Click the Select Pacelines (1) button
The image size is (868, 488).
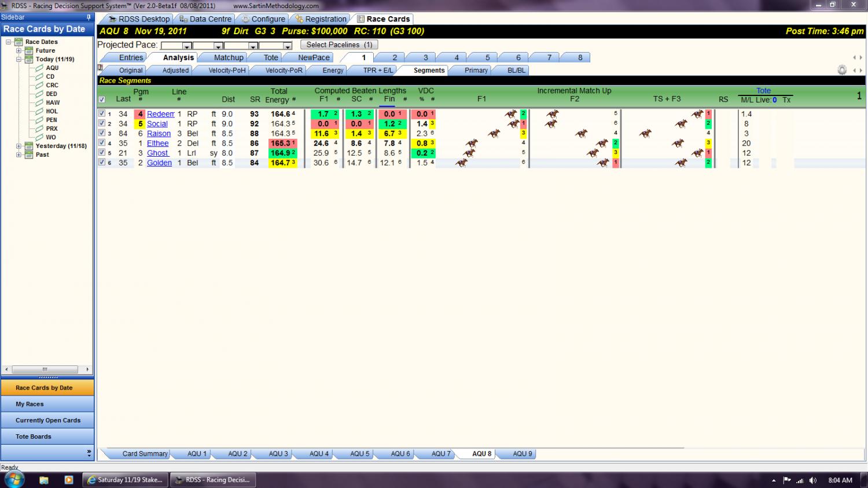click(339, 45)
